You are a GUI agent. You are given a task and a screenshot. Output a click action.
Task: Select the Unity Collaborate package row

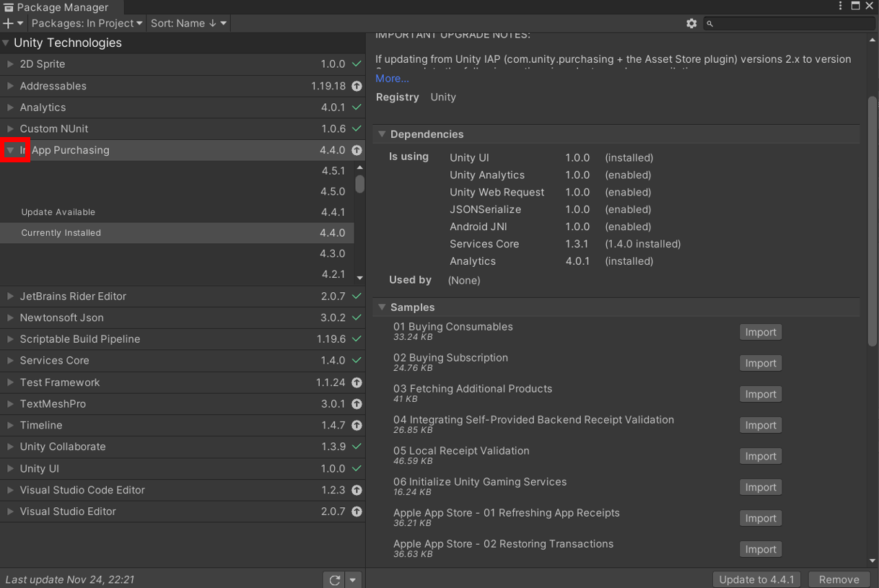point(183,447)
